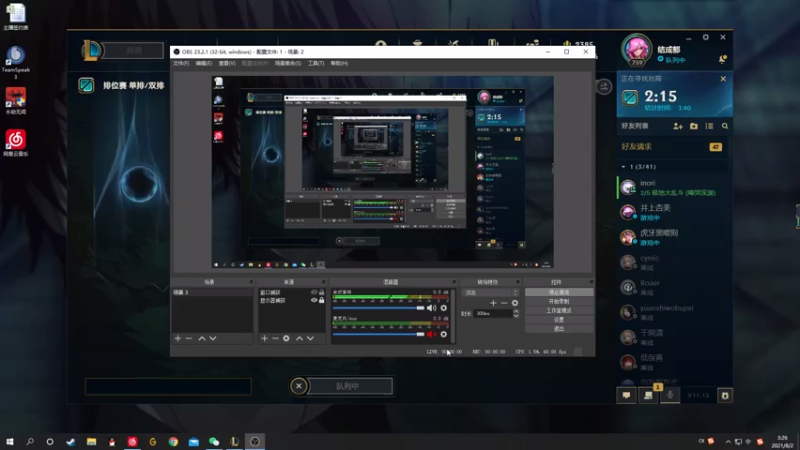Add a new source in OBS Sources panel
The image size is (800, 450).
264,338
